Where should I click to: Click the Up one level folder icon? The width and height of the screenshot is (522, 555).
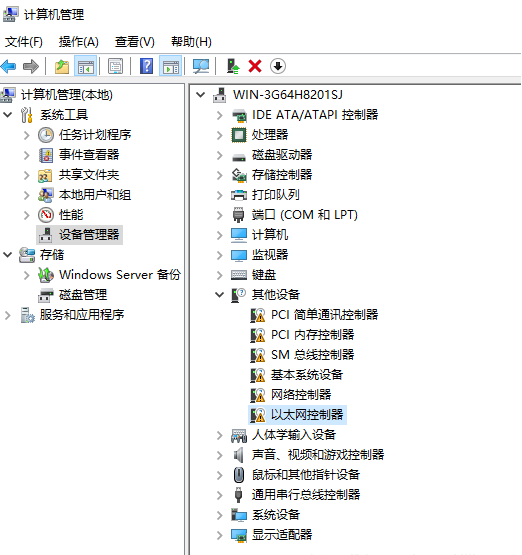[x=62, y=66]
